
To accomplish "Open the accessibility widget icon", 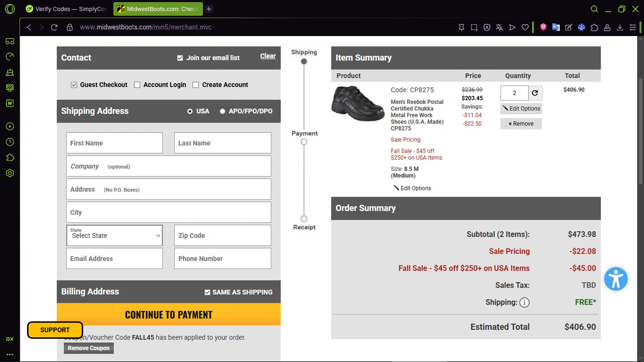I will [x=616, y=279].
